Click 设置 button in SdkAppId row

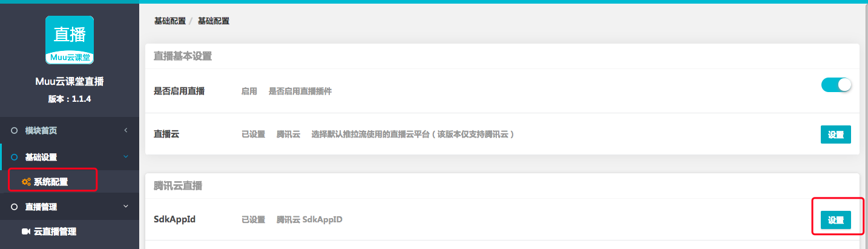click(836, 220)
